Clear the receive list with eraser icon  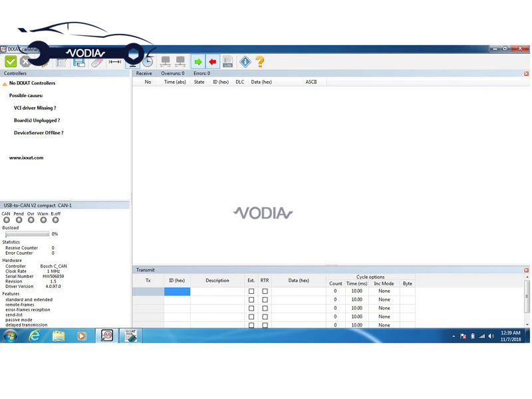click(x=97, y=63)
